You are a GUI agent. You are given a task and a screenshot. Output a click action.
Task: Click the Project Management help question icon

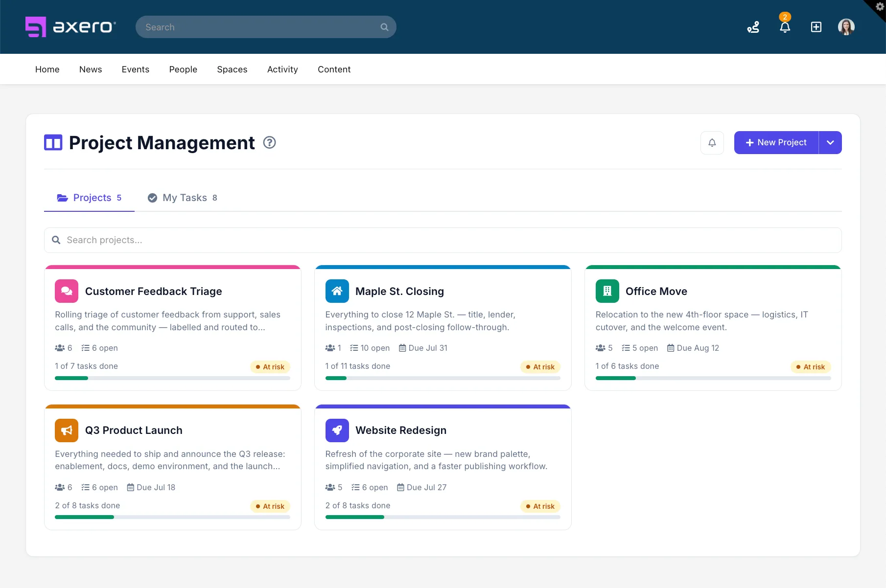[270, 142]
